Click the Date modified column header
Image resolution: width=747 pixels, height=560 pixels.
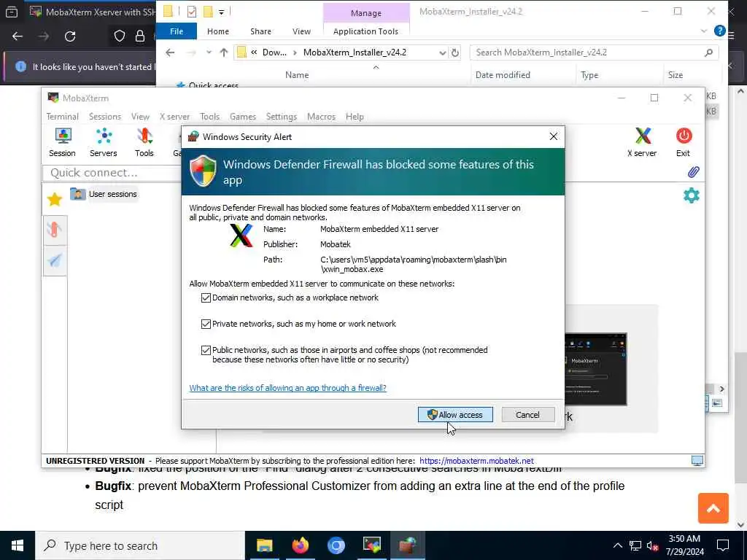point(503,75)
